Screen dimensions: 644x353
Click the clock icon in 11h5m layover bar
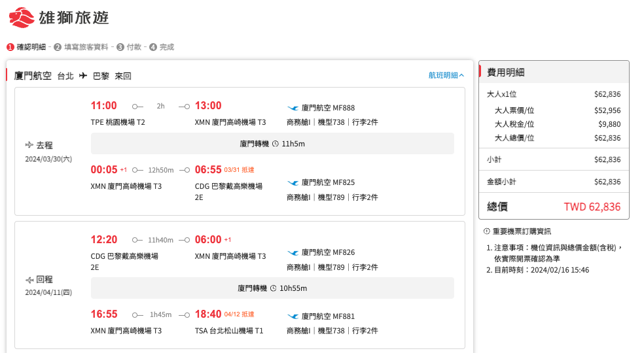(x=275, y=144)
